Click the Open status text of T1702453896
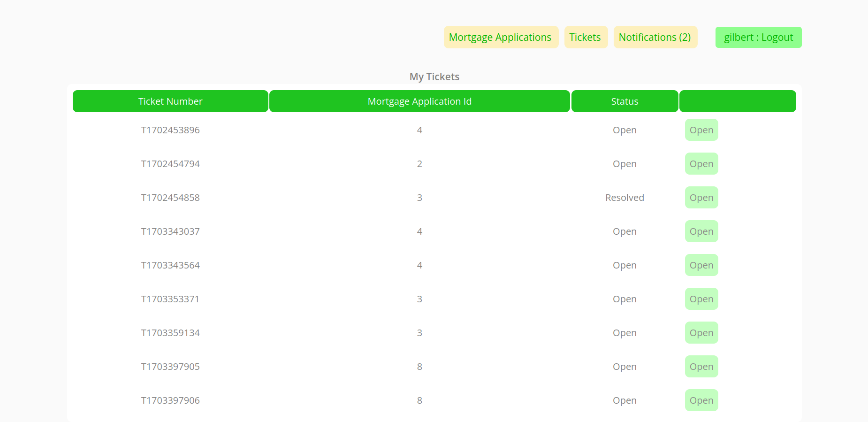868x422 pixels. coord(624,130)
